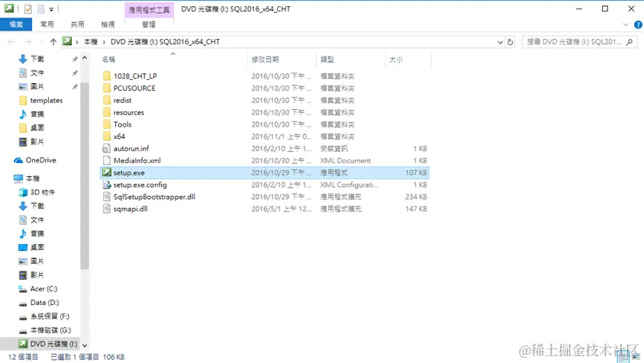Select the x64 folder icon
This screenshot has height=363, width=644.
pyautogui.click(x=107, y=137)
